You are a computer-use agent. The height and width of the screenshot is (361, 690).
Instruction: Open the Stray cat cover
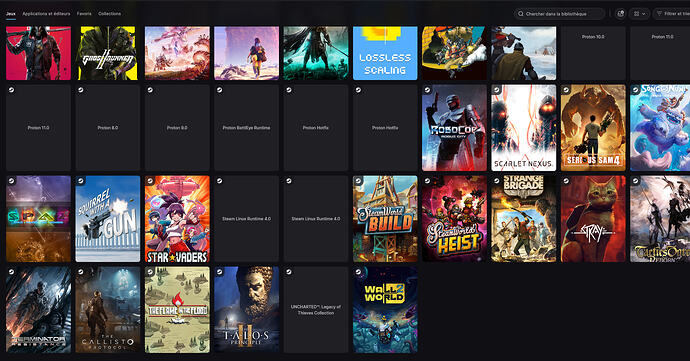(x=593, y=219)
